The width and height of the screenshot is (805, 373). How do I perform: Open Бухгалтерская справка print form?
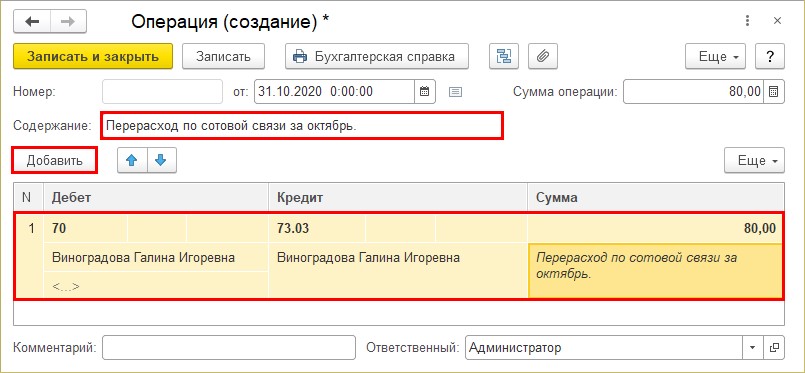click(x=377, y=56)
